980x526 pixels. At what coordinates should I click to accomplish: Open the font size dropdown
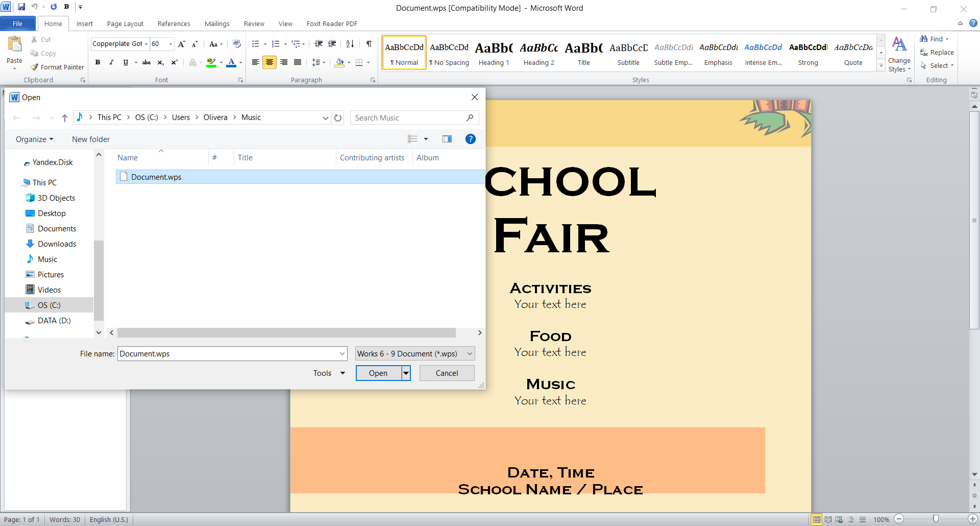coord(170,44)
